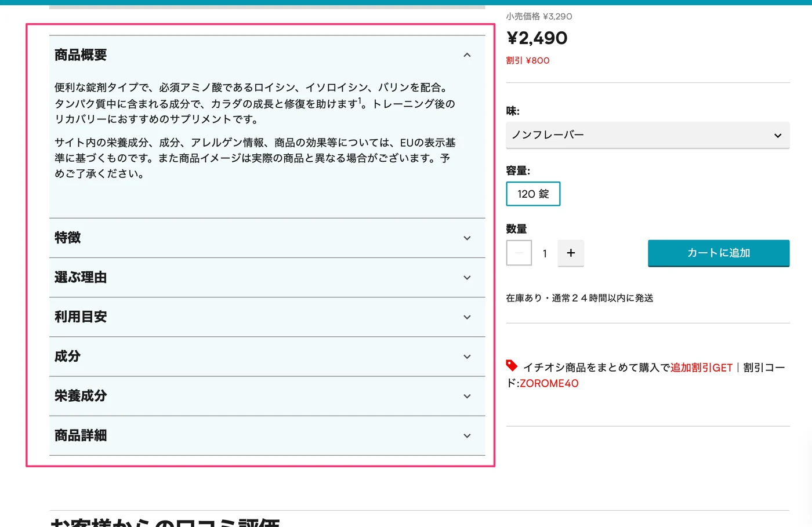Expand the 利用目安 section chevron
Image resolution: width=812 pixels, height=527 pixels.
467,317
